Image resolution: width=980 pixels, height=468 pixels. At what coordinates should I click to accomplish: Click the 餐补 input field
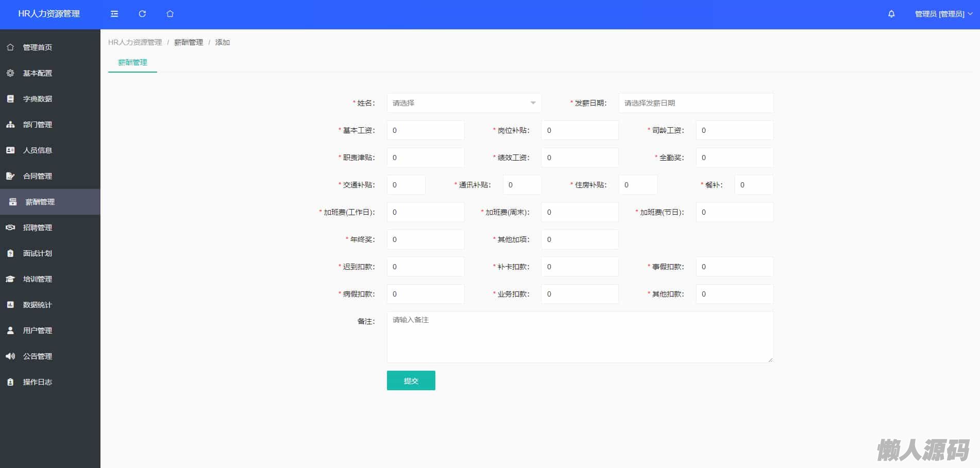pyautogui.click(x=754, y=185)
